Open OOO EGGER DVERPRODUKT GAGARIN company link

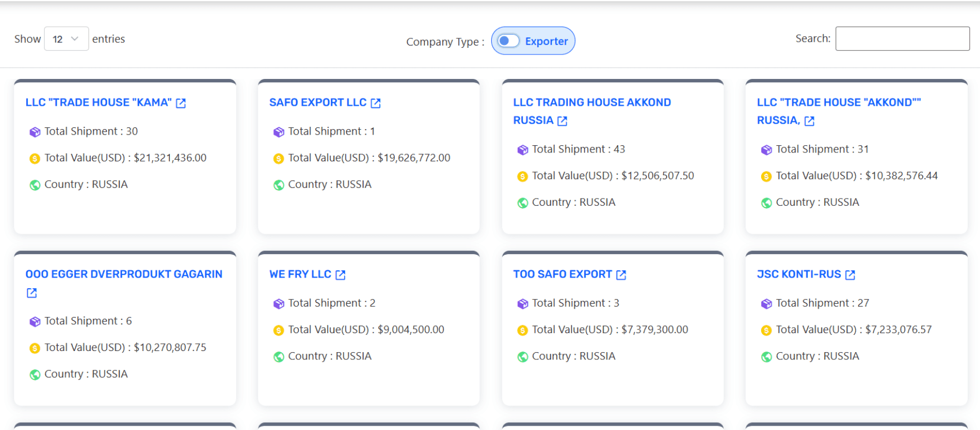click(124, 274)
